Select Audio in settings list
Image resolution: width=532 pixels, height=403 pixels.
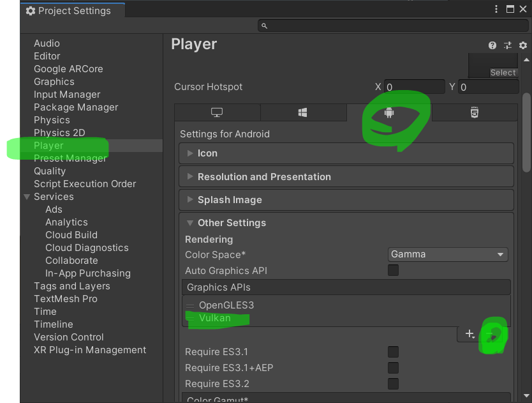pyautogui.click(x=47, y=43)
